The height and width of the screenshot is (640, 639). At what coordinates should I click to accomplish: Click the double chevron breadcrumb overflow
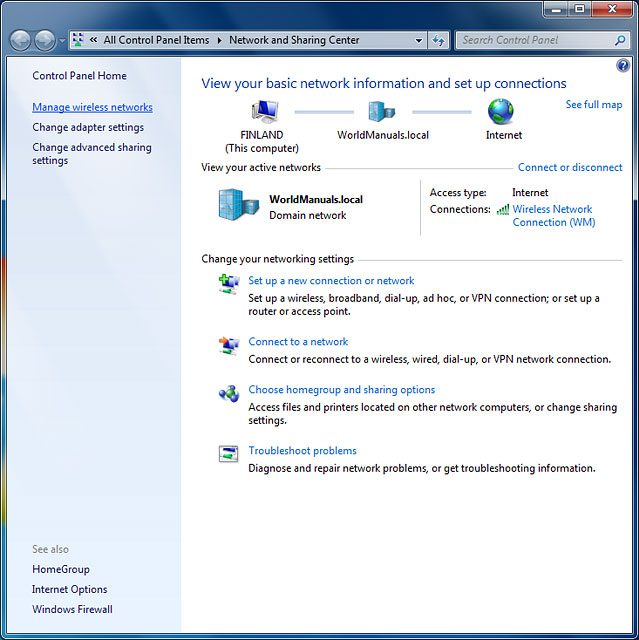pos(93,40)
